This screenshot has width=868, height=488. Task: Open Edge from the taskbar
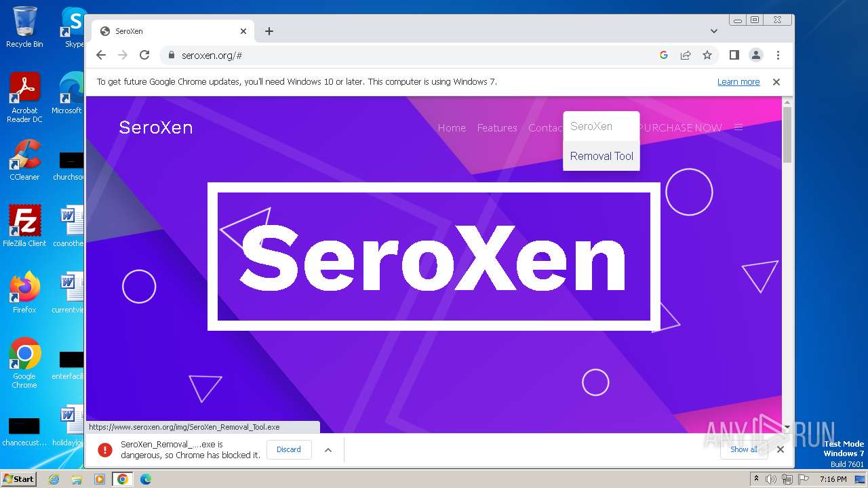tap(145, 479)
